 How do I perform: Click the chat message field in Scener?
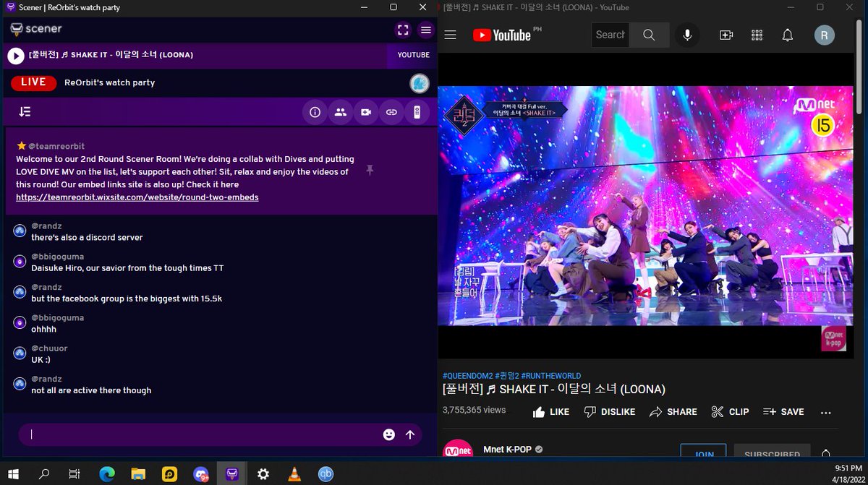click(203, 434)
